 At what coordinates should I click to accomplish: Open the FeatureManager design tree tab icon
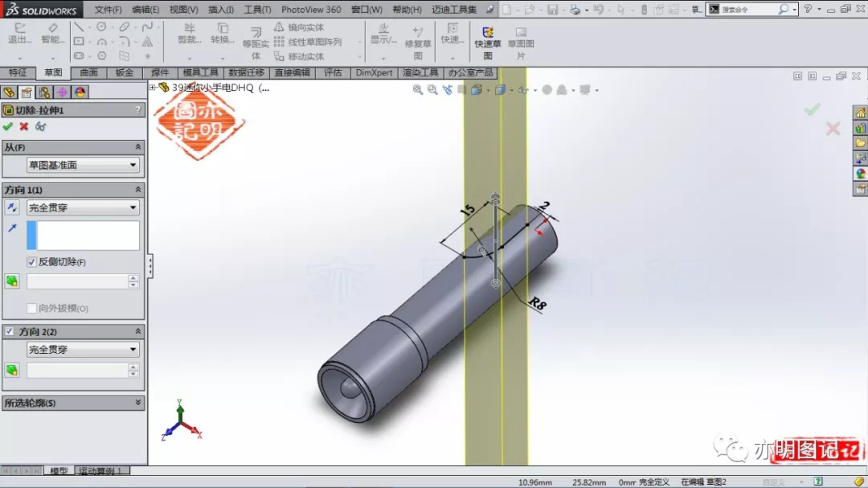pyautogui.click(x=9, y=92)
